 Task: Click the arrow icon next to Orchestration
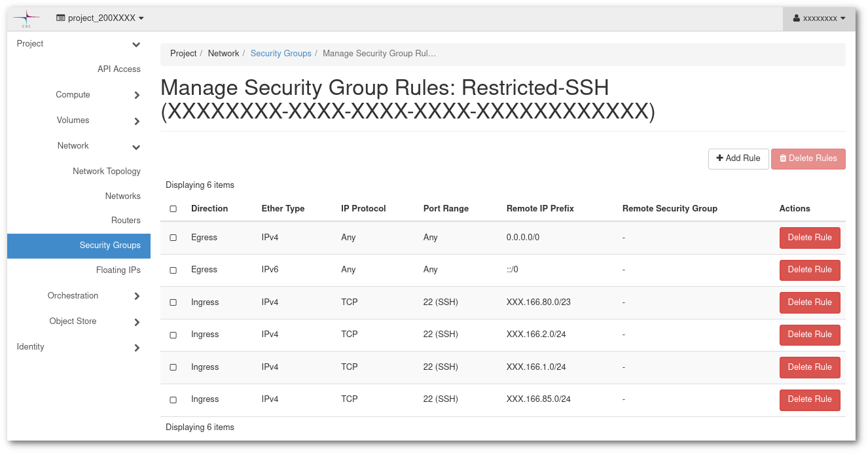point(137,296)
